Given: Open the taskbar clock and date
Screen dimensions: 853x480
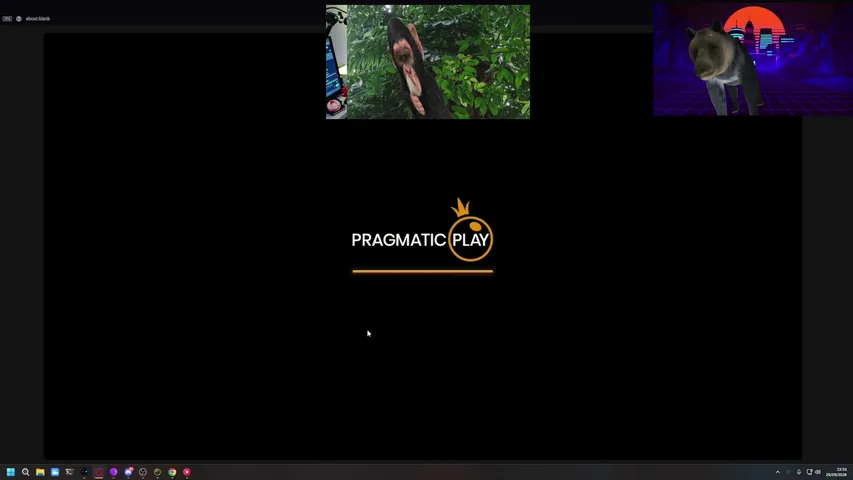Looking at the screenshot, I should (x=837, y=472).
